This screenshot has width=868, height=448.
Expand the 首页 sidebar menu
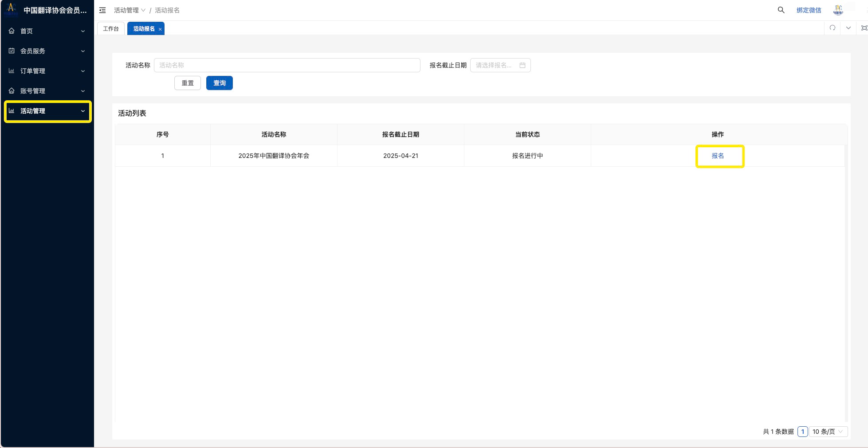click(x=47, y=31)
